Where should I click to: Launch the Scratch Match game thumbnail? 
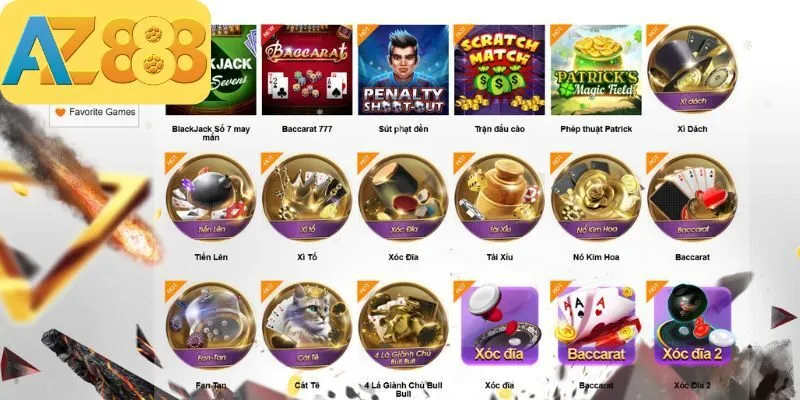click(499, 70)
